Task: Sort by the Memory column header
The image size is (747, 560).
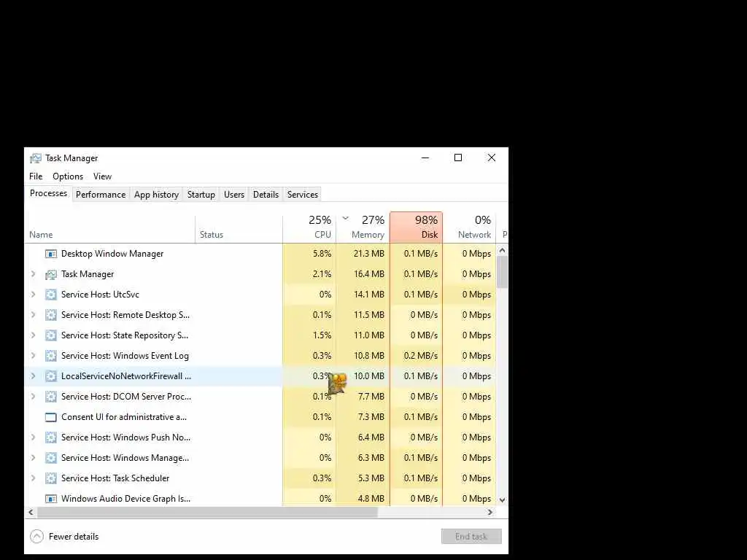Action: [x=363, y=227]
